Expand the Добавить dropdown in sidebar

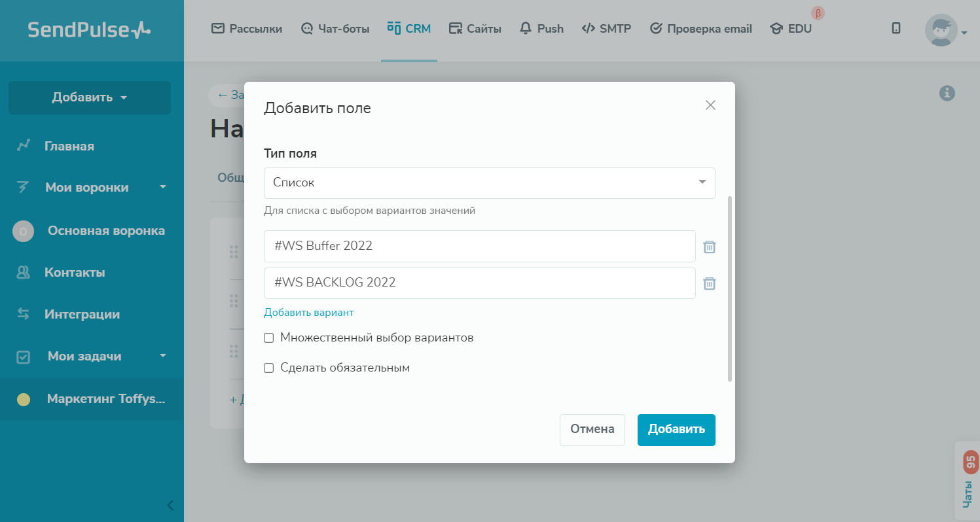click(90, 97)
